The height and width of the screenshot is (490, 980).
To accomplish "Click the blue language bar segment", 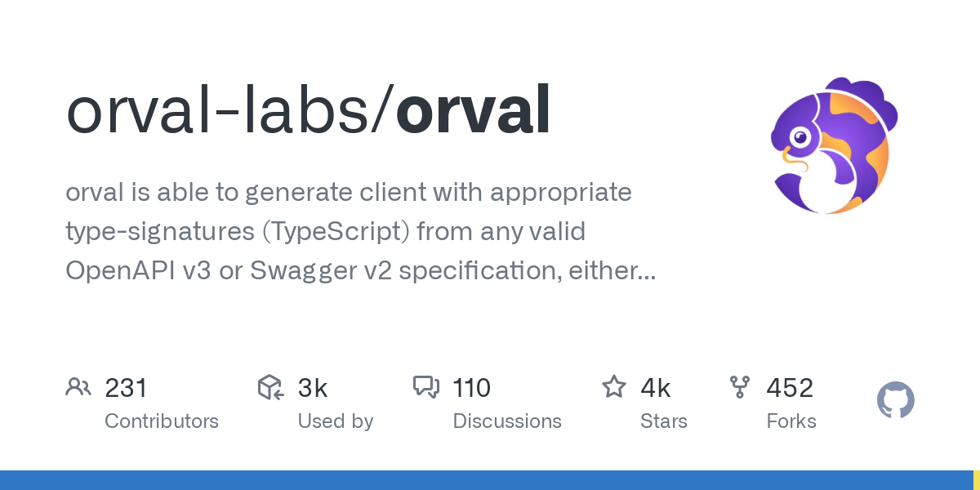I will (x=486, y=480).
